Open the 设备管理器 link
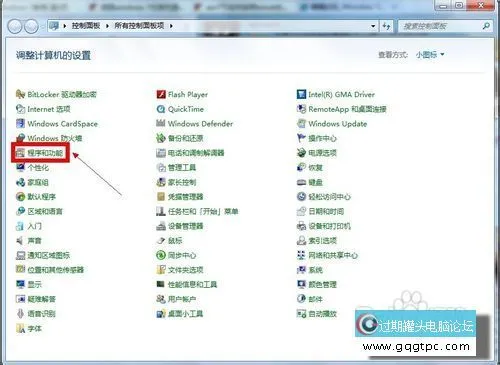 tap(186, 226)
